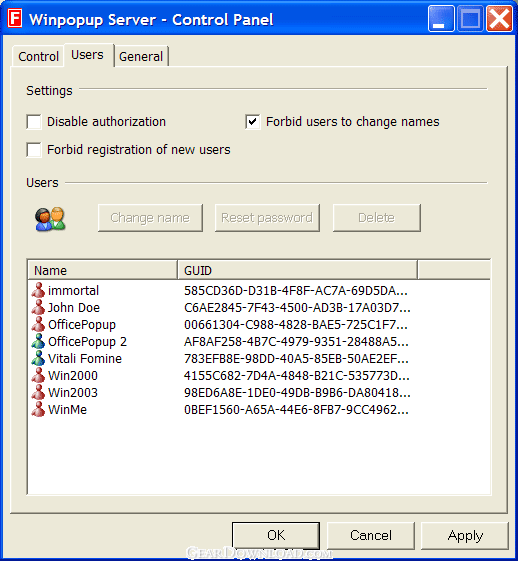Viewport: 518px width, 561px height.
Task: Click the Change name button
Action: (x=150, y=218)
